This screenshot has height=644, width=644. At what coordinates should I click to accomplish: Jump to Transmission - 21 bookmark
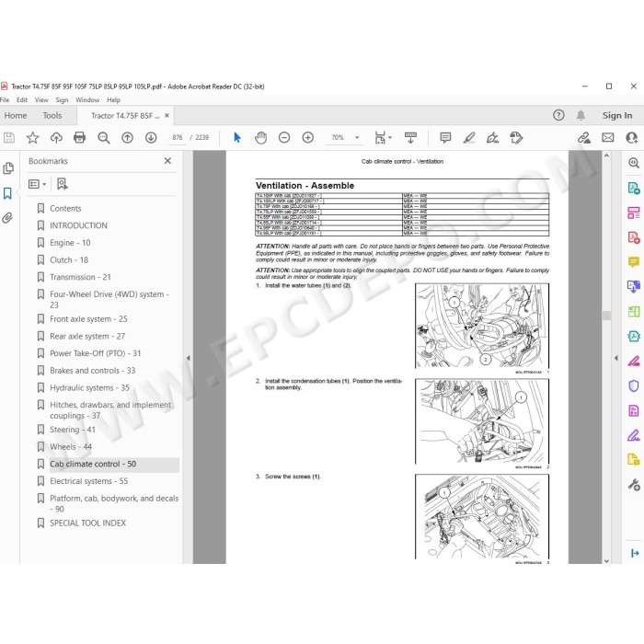(x=81, y=277)
